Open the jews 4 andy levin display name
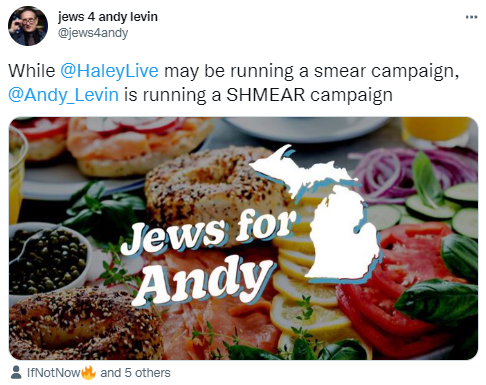The image size is (486, 385). [x=107, y=17]
